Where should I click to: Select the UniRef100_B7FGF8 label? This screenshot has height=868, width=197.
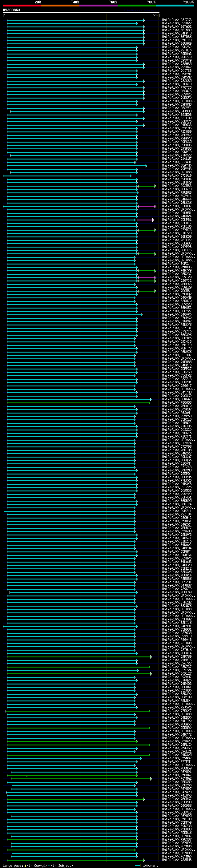[x=177, y=84]
